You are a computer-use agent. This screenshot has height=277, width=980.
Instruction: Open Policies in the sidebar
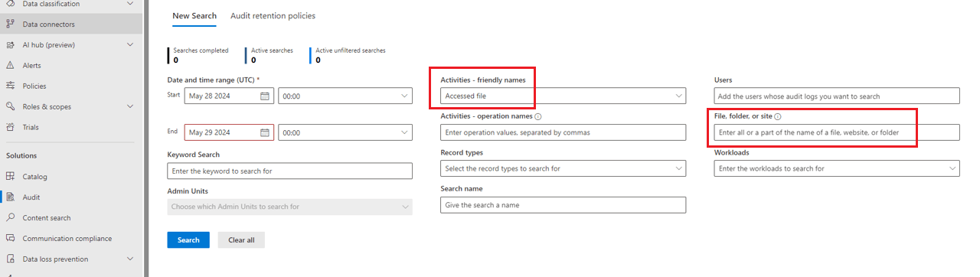(x=71, y=86)
